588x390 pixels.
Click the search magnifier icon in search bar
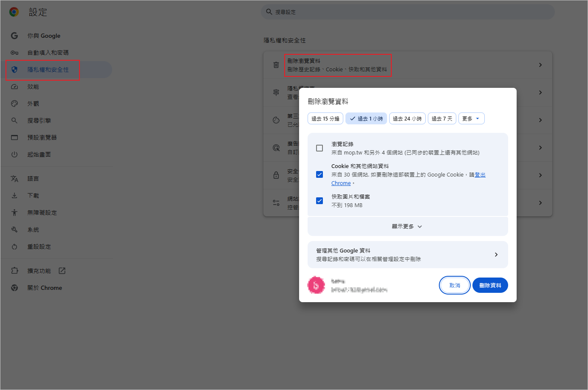tap(269, 12)
